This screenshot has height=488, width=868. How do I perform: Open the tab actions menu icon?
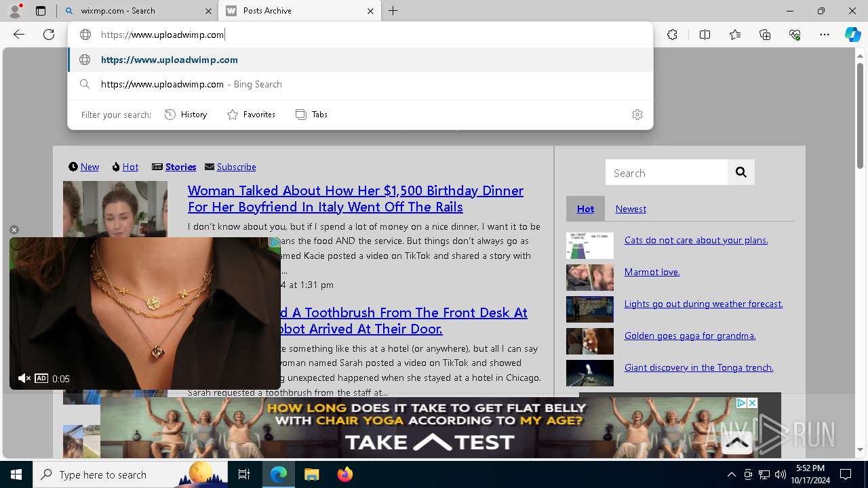41,11
